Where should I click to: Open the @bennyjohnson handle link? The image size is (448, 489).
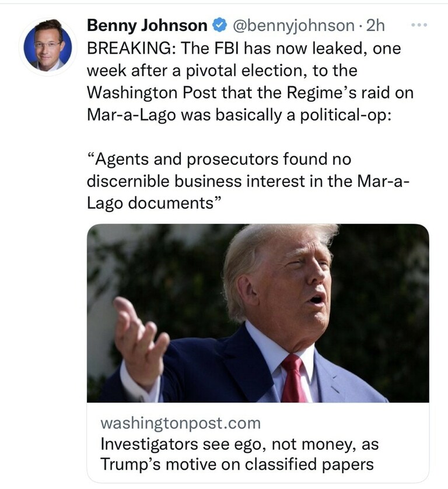pos(293,26)
